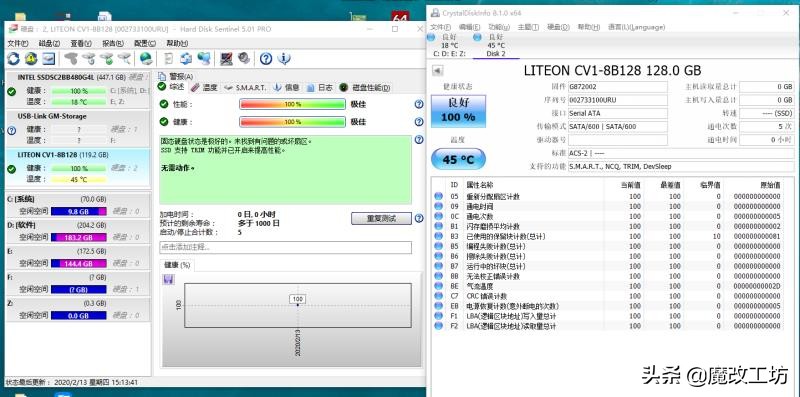800x397 pixels.
Task: Open 语言(Language) menu in CrystalDiskInfo
Action: 636,27
